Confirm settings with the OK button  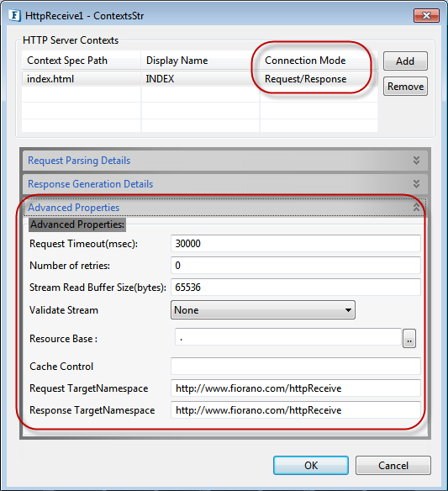click(x=310, y=465)
